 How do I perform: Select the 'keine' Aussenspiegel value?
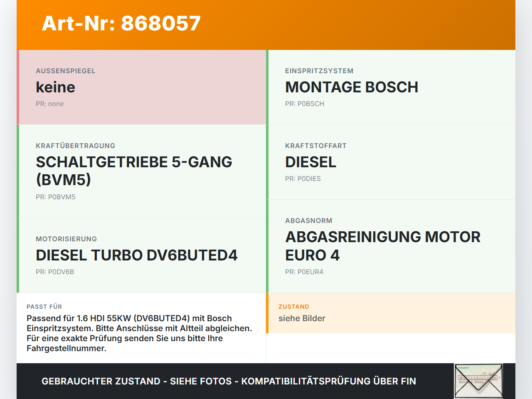(x=55, y=87)
